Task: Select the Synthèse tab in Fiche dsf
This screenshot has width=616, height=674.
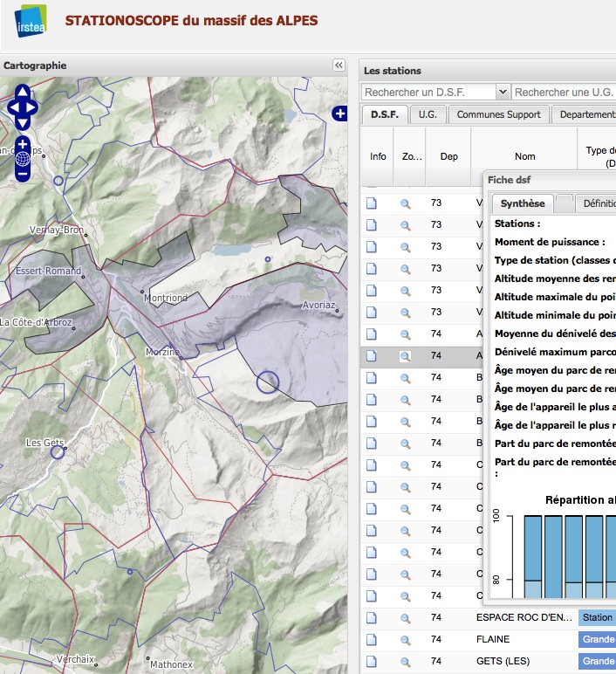Action: [x=523, y=203]
